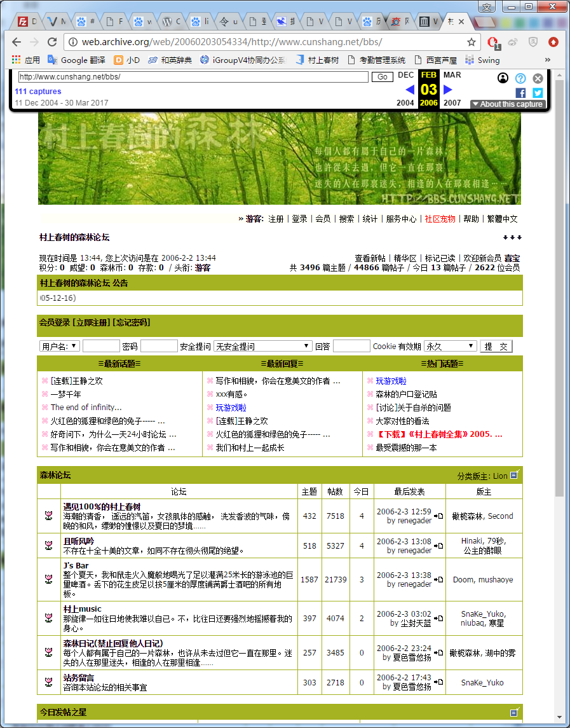Open the 【下载】《村上春树全集》 hot topic
570x728 pixels.
[438, 434]
